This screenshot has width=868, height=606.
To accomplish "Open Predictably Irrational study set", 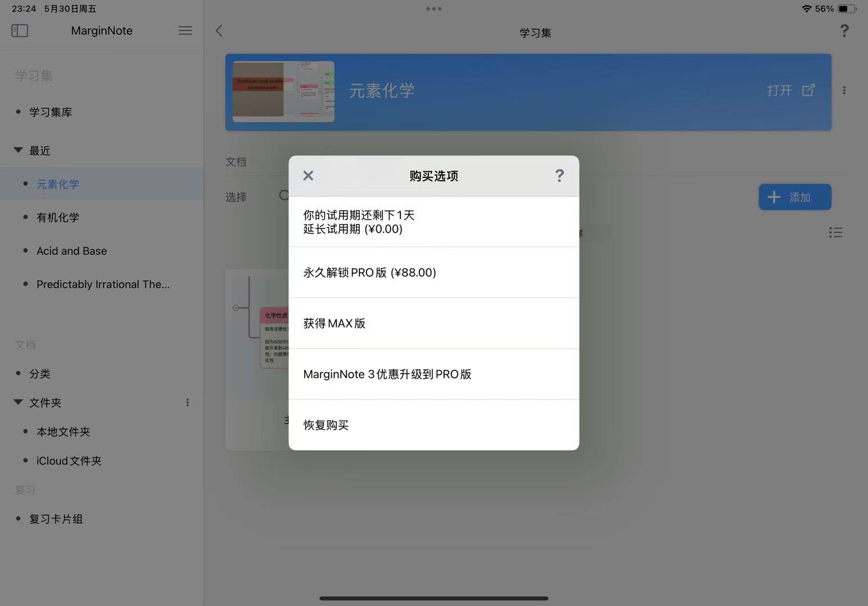I will click(x=103, y=284).
